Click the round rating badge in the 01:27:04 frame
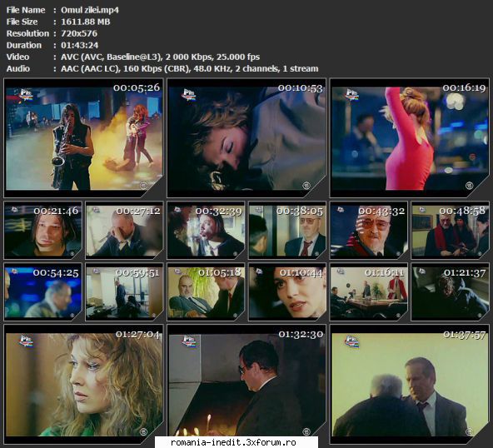493x448 pixels. [x=144, y=431]
